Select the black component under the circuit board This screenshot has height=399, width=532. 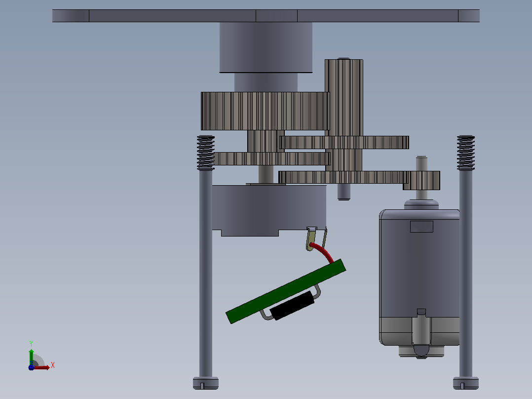[292, 306]
